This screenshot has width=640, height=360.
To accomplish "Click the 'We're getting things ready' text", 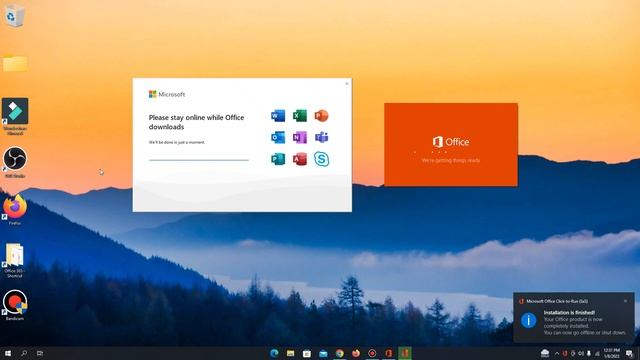I will 451,160.
